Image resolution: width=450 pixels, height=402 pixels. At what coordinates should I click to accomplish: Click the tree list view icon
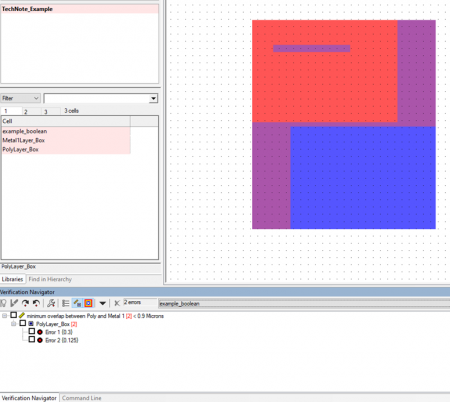coord(66,303)
